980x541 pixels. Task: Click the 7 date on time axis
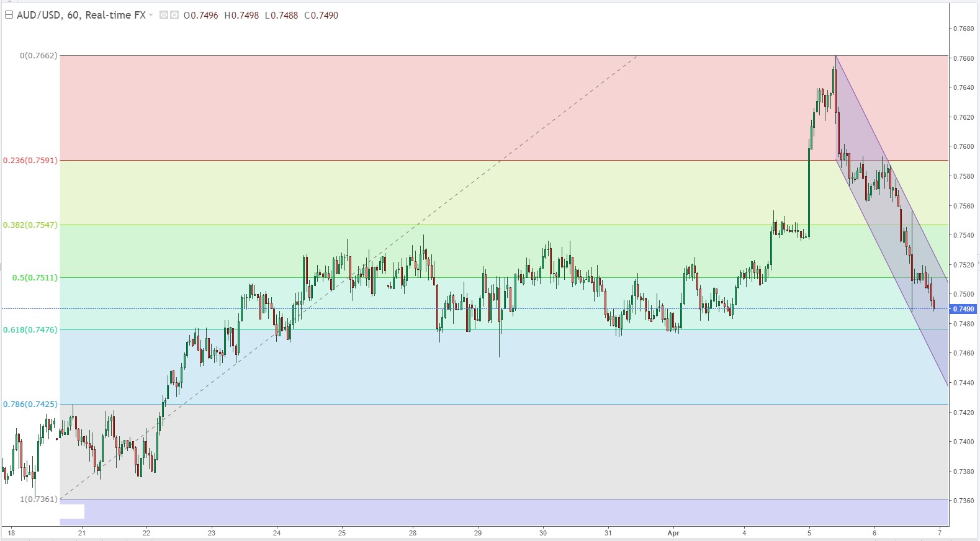pyautogui.click(x=940, y=532)
